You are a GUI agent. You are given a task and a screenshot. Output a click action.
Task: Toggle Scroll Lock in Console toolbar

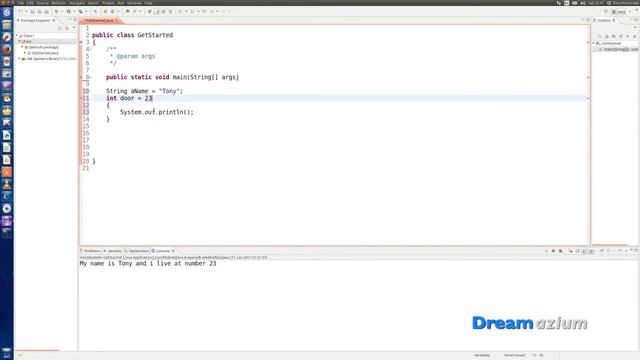point(578,251)
